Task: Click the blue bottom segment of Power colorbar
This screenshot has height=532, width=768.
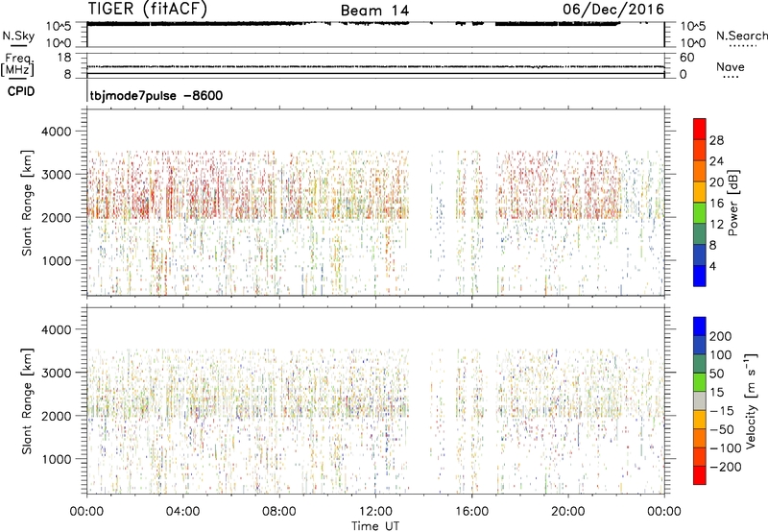Action: 700,276
